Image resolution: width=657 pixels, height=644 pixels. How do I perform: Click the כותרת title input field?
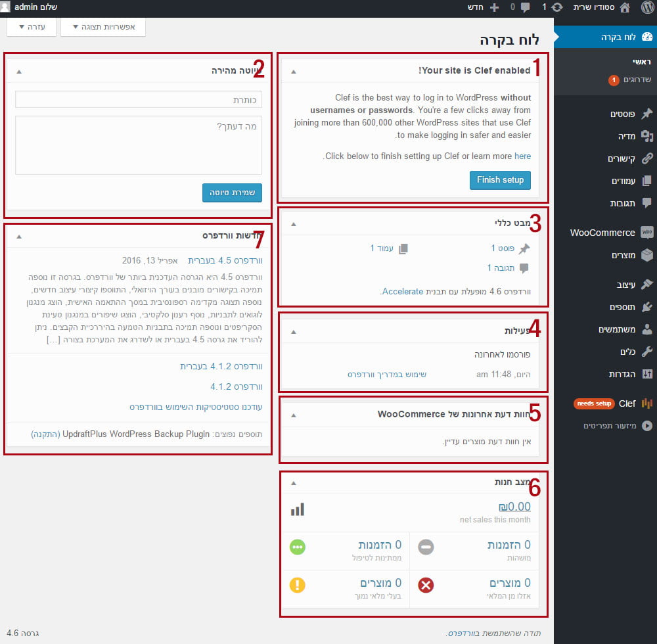[x=138, y=100]
